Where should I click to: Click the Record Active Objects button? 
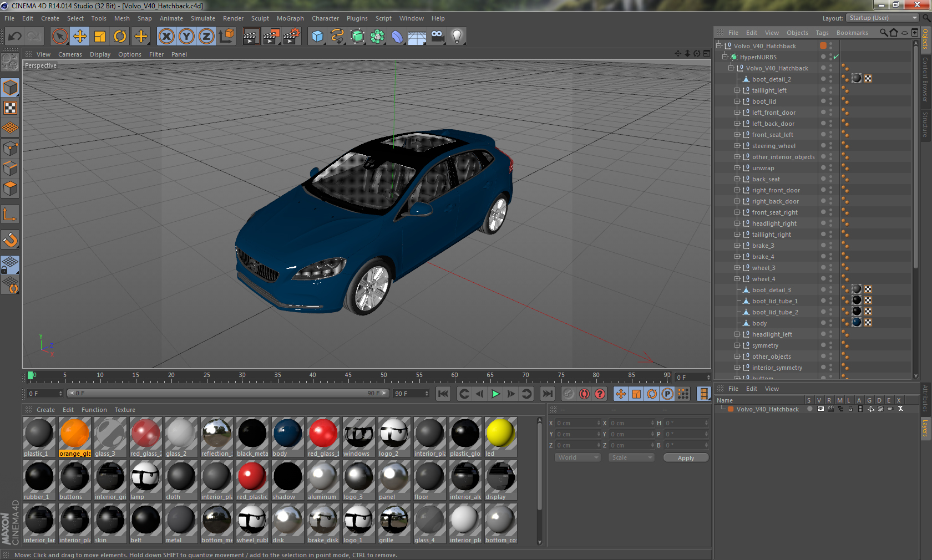pos(569,394)
